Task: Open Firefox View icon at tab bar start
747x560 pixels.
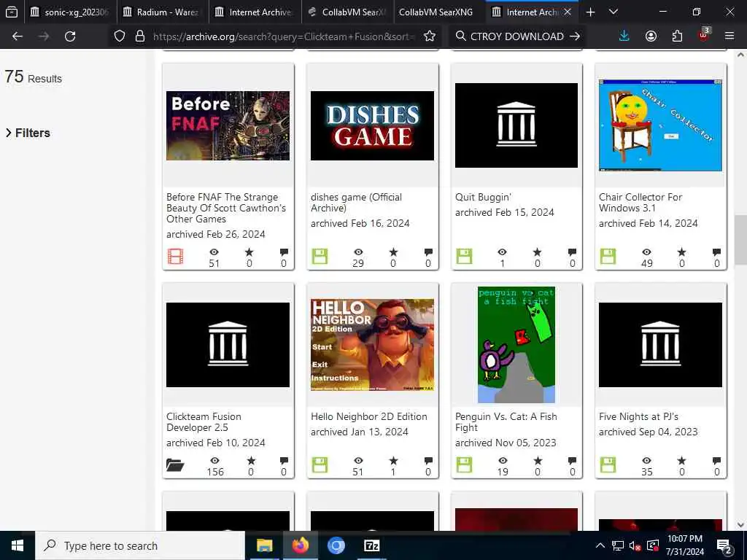Action: pos(12,12)
